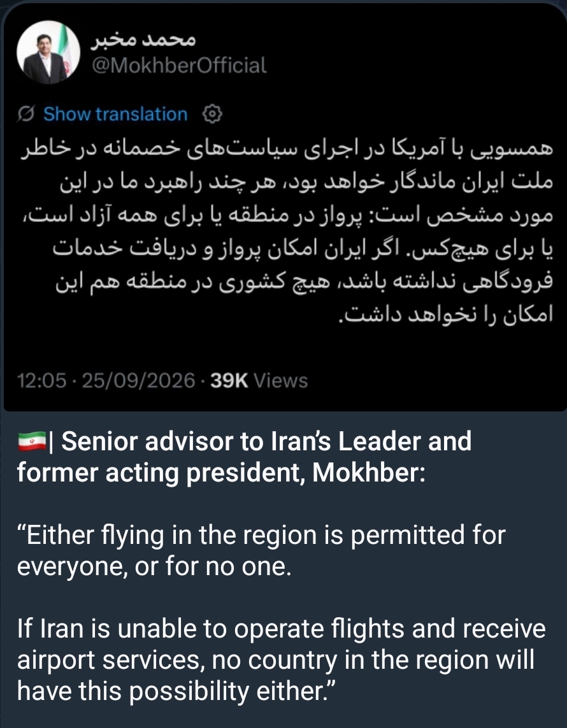
Task: Select the display name محمد مخبر
Action: tap(143, 39)
